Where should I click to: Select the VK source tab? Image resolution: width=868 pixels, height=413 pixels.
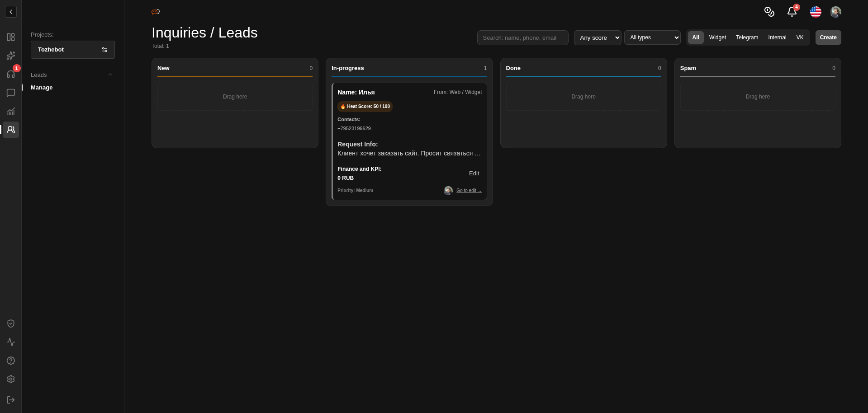coord(800,38)
